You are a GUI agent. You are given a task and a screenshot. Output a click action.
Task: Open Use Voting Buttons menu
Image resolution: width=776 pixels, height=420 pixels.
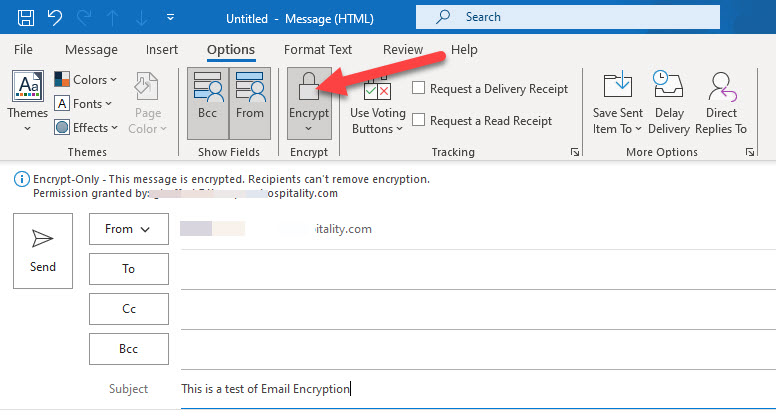(377, 105)
